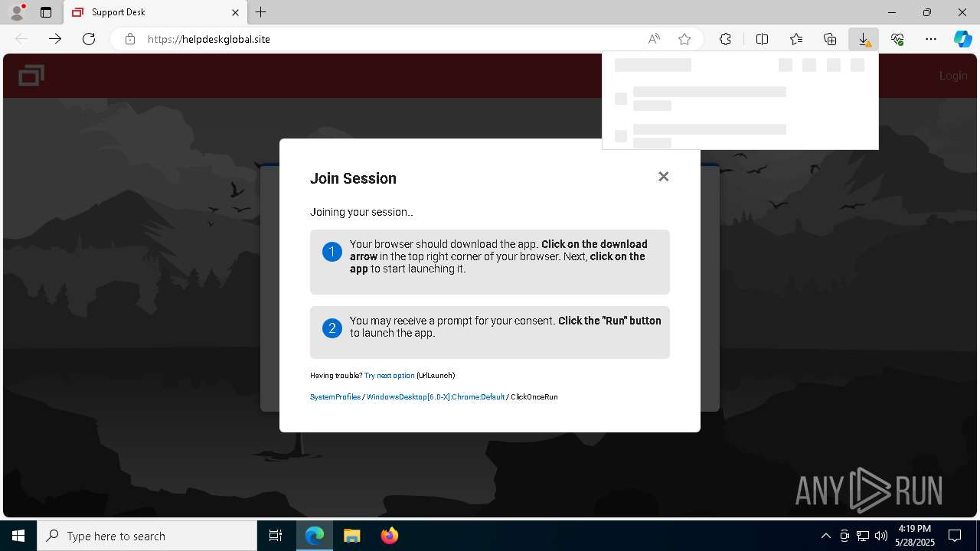
Task: Open the Downloads flyout button
Action: coord(864,39)
